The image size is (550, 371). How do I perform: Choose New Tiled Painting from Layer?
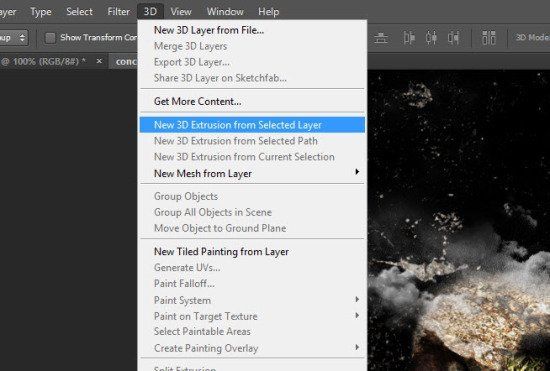point(252,251)
